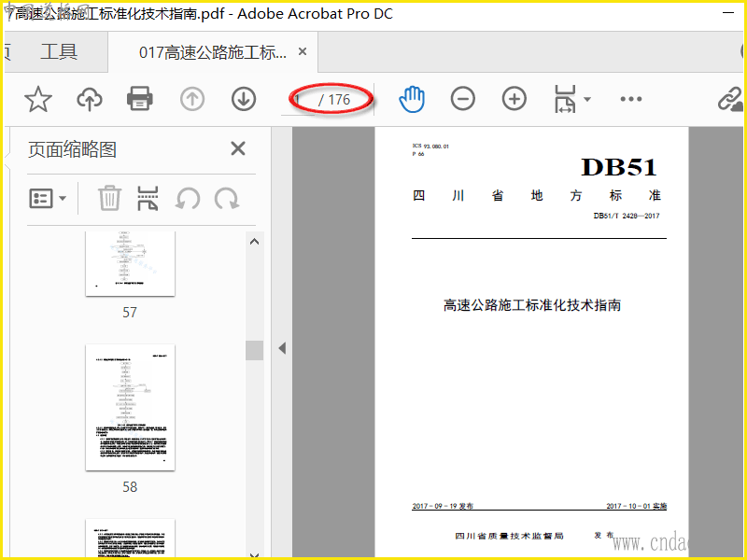Select page 57 thumbnail
Screen dimensions: 747x560
(x=130, y=263)
